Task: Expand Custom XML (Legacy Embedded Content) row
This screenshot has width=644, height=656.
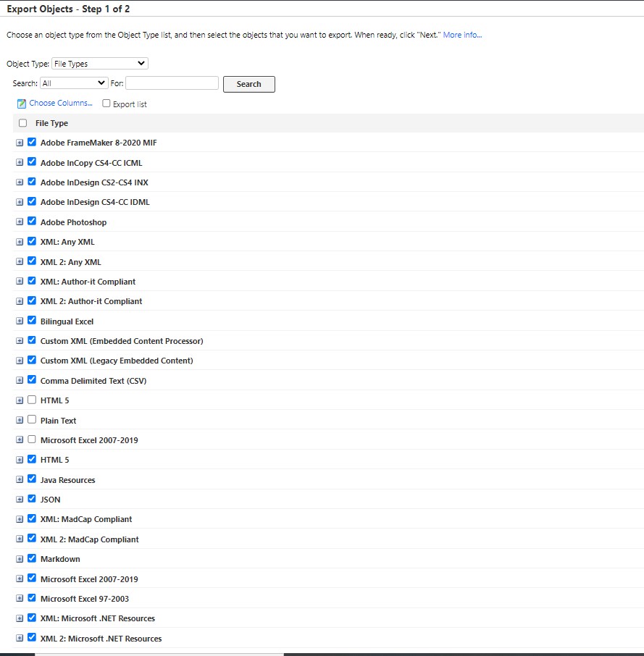Action: (x=20, y=361)
